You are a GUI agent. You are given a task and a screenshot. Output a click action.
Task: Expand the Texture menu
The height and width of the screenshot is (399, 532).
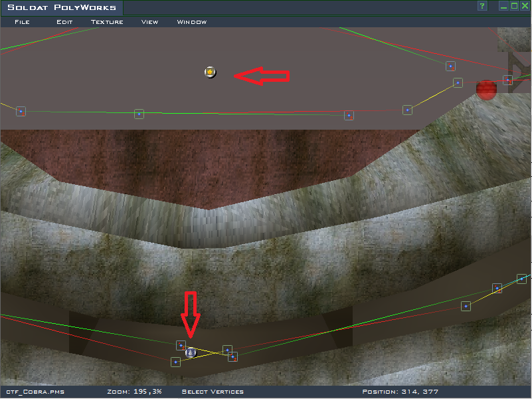click(107, 22)
